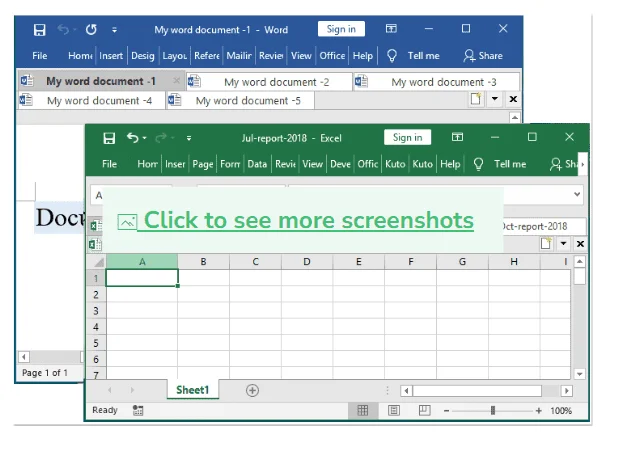The width and height of the screenshot is (622, 451).
Task: Switch to the Data tab in Excel
Action: pos(257,164)
